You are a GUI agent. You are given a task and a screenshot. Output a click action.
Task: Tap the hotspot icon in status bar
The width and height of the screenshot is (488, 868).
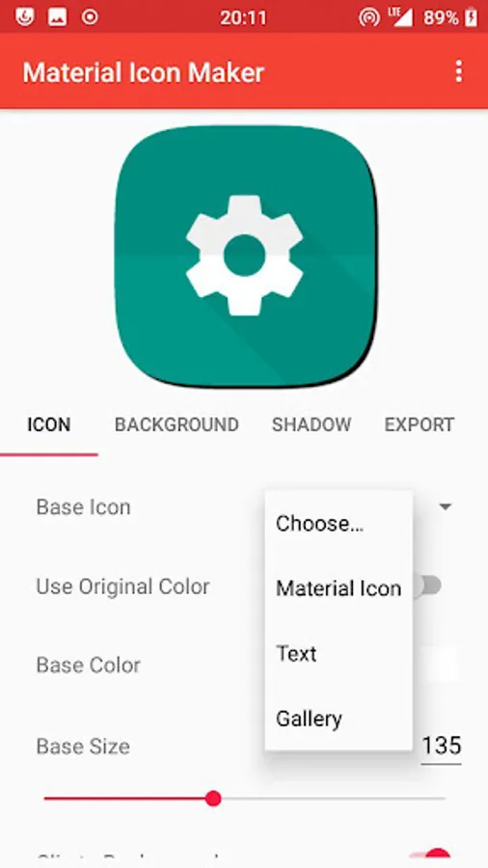[368, 17]
